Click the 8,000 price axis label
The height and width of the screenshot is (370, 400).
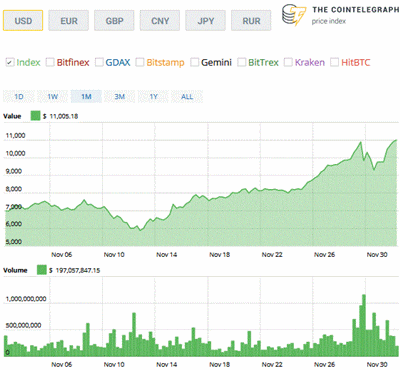pos(15,189)
